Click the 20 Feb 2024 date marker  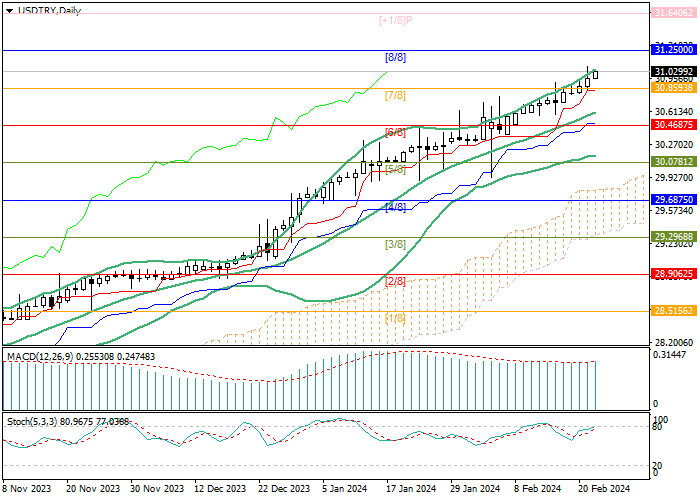[x=603, y=489]
